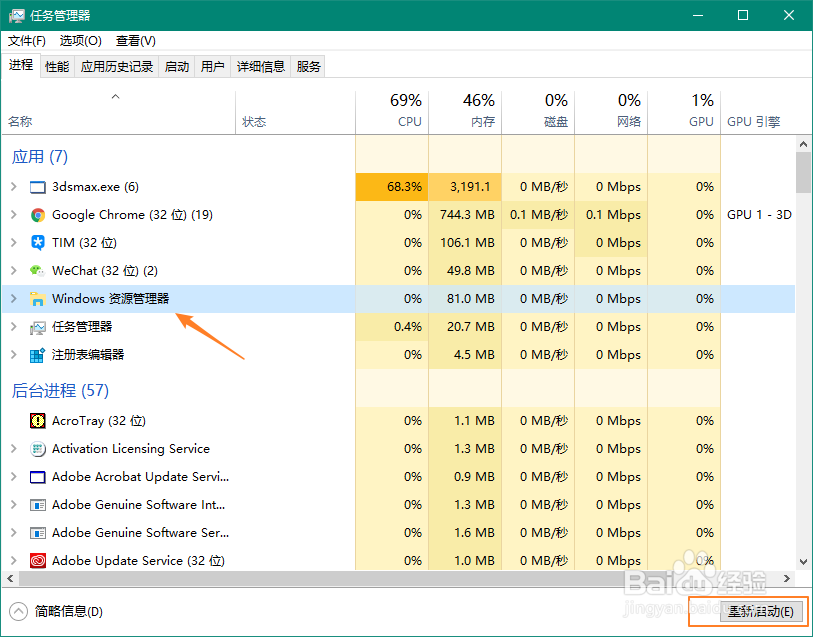
Task: Expand the 注册表编辑器 entry
Action: tap(14, 355)
